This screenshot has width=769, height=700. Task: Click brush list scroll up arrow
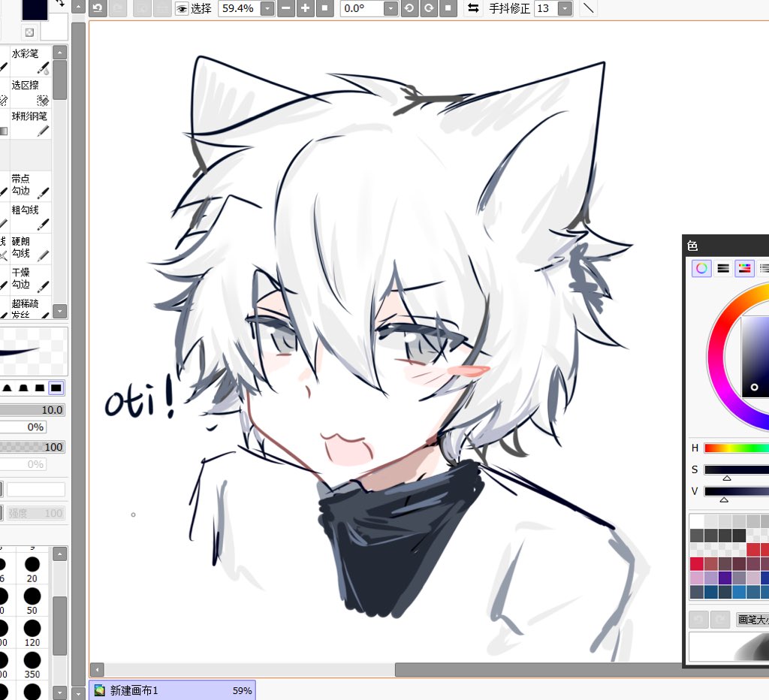(60, 52)
